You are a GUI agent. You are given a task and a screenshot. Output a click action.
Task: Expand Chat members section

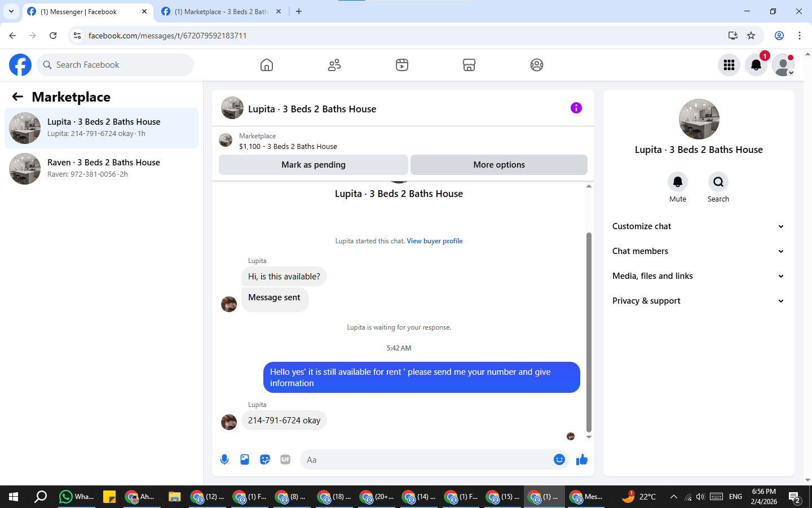pyautogui.click(x=699, y=251)
